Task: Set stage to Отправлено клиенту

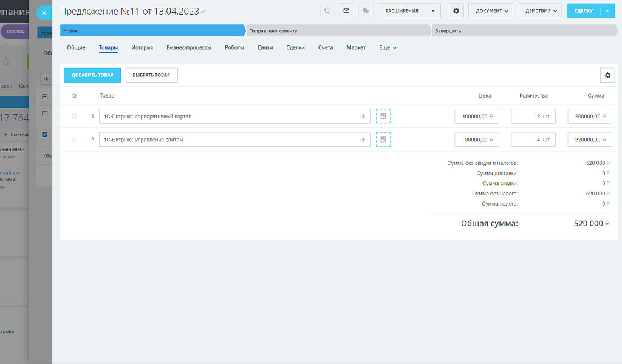Action: (337, 30)
